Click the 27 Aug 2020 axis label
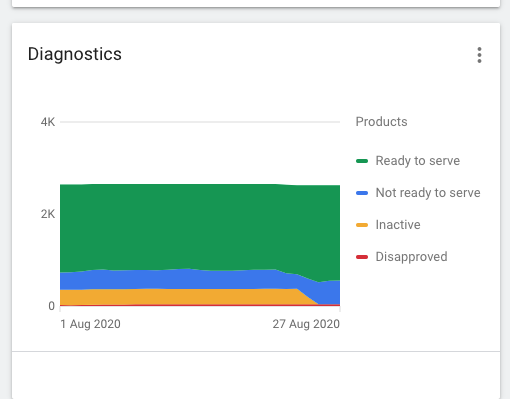The height and width of the screenshot is (399, 510). (306, 324)
